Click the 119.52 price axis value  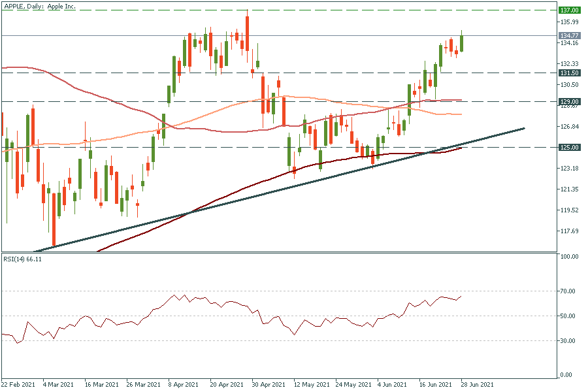coord(570,210)
